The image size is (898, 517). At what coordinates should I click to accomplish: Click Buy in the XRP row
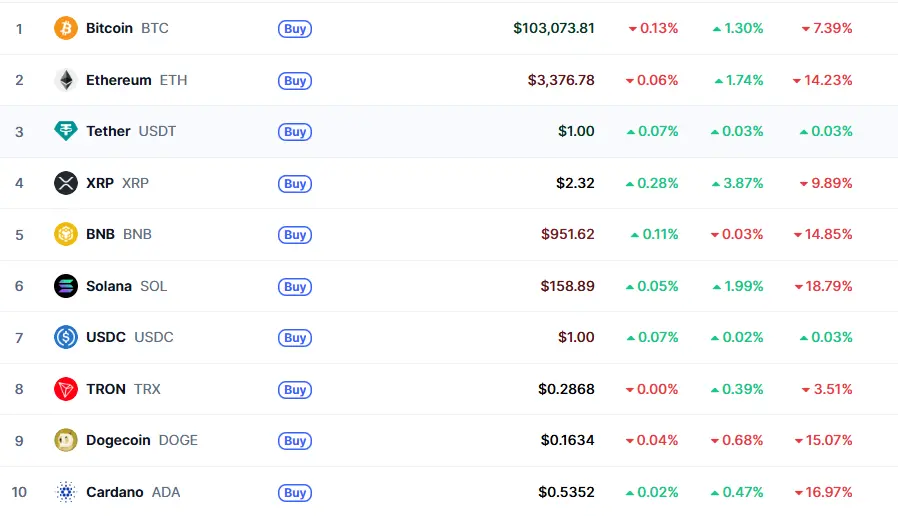click(x=295, y=184)
